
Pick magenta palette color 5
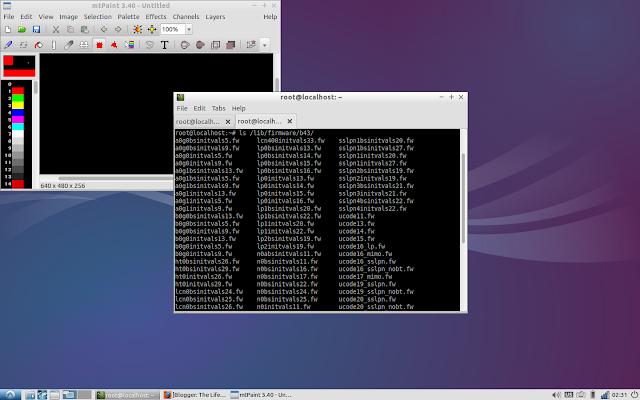point(18,120)
